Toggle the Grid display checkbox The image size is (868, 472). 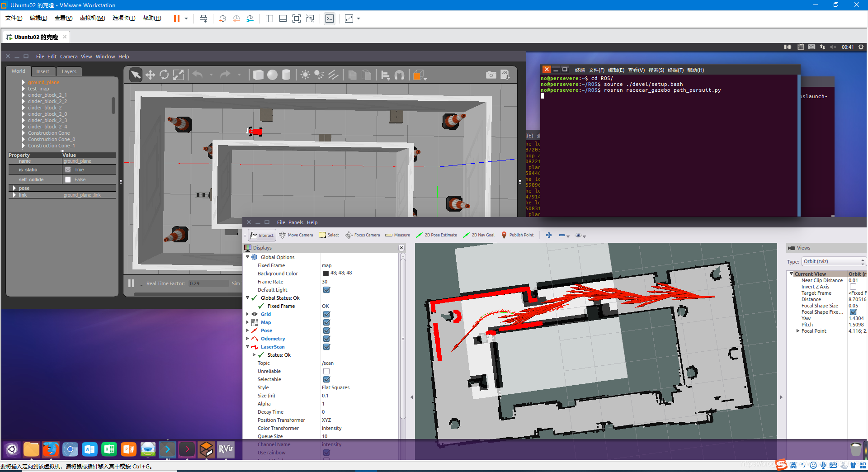pos(326,314)
